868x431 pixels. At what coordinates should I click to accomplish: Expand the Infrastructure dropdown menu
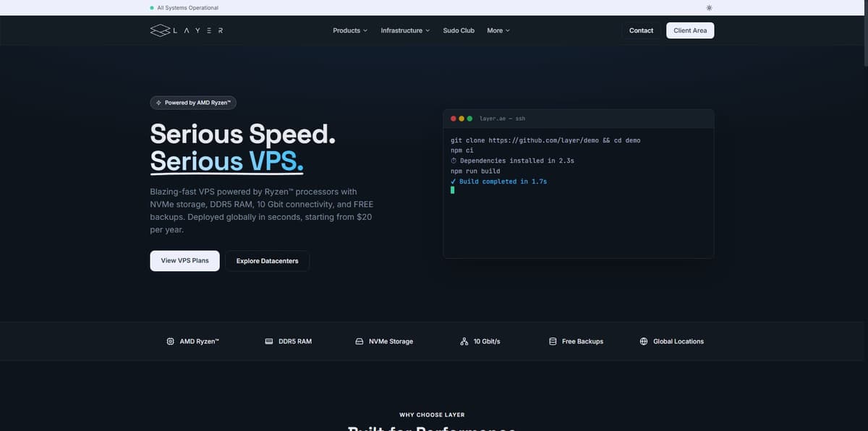(405, 30)
